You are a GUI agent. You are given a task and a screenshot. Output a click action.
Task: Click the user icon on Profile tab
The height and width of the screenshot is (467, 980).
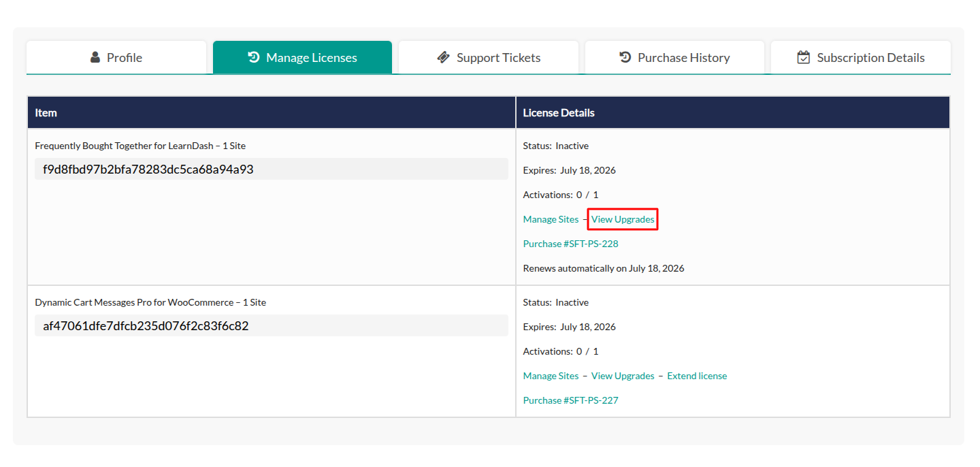point(95,58)
